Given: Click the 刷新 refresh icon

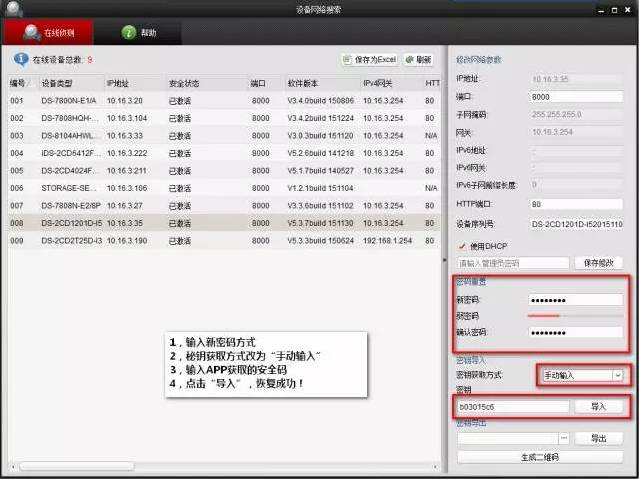Looking at the screenshot, I should pyautogui.click(x=410, y=60).
